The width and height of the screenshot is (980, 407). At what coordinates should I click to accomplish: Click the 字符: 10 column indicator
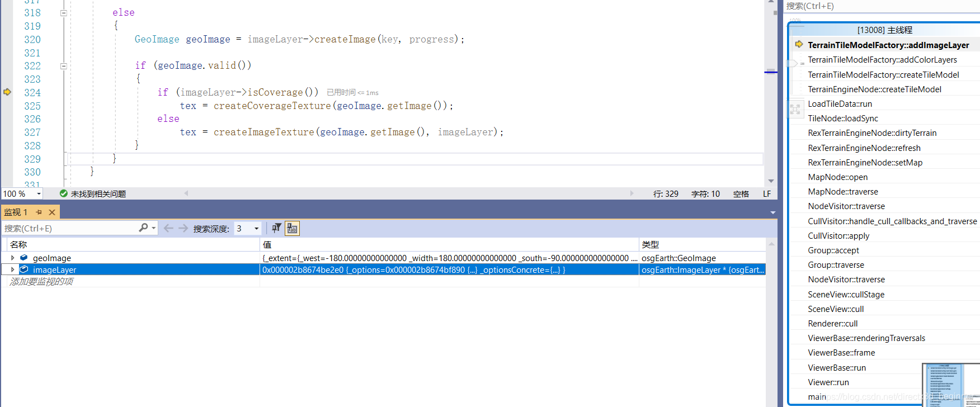click(x=705, y=194)
